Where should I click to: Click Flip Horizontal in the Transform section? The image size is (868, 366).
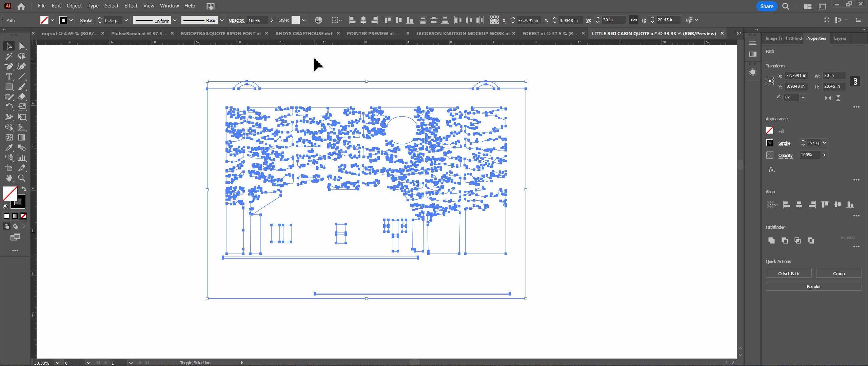point(827,98)
